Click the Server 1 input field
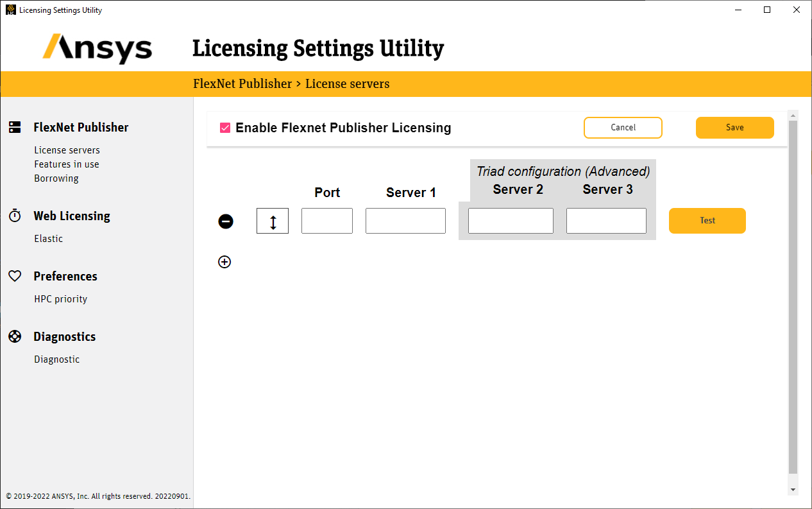Viewport: 812px width, 509px height. (405, 221)
